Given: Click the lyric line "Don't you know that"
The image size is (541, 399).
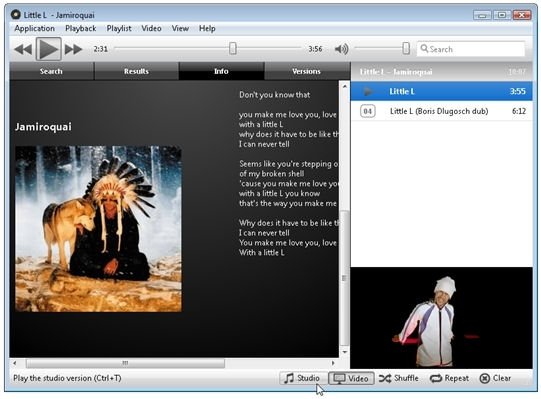Looking at the screenshot, I should coord(275,95).
